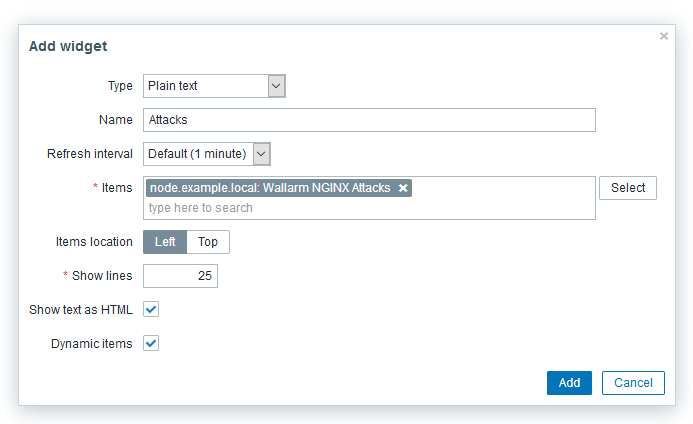This screenshot has width=693, height=424.
Task: Switch Items location to Top
Action: pyautogui.click(x=208, y=242)
